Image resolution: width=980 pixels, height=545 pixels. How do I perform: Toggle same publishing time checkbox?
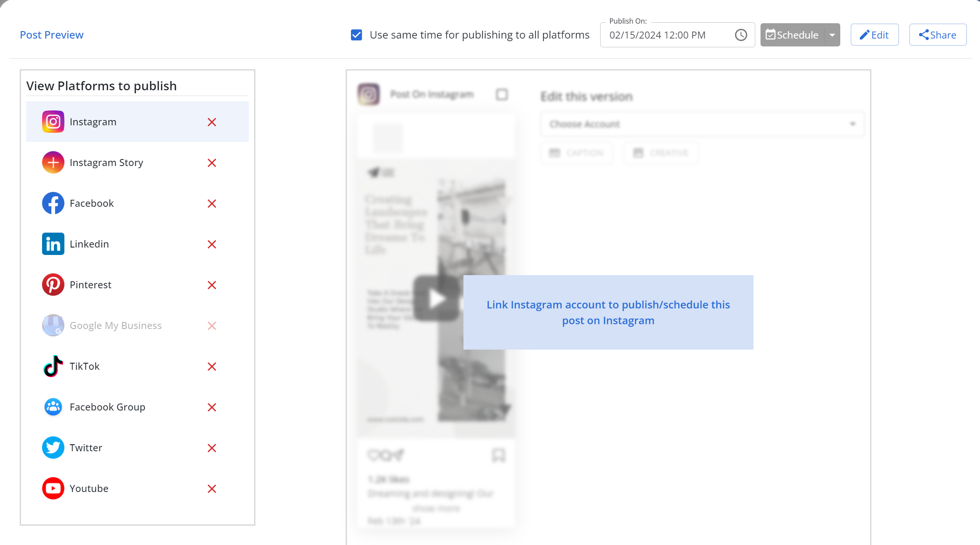[357, 35]
